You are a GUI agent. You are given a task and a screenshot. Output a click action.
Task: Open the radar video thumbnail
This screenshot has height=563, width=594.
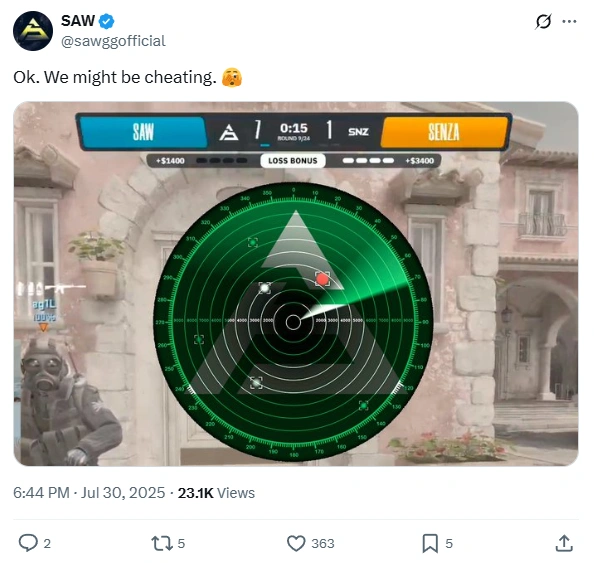(x=296, y=284)
